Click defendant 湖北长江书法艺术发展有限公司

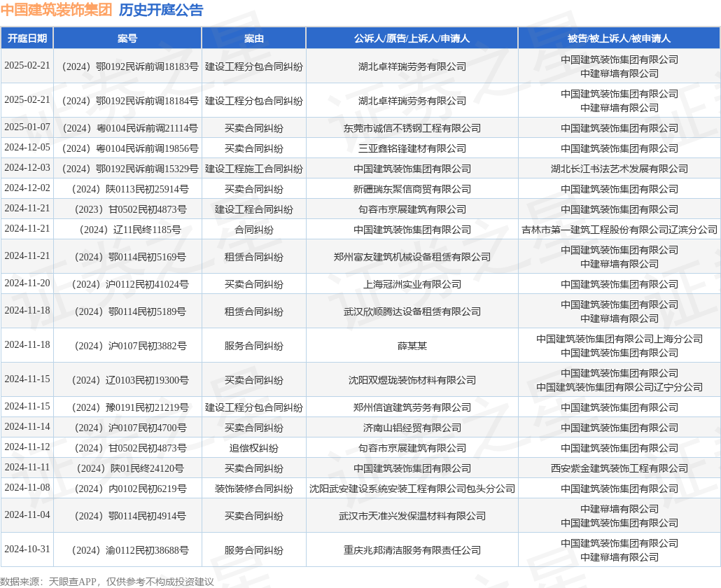pos(619,169)
